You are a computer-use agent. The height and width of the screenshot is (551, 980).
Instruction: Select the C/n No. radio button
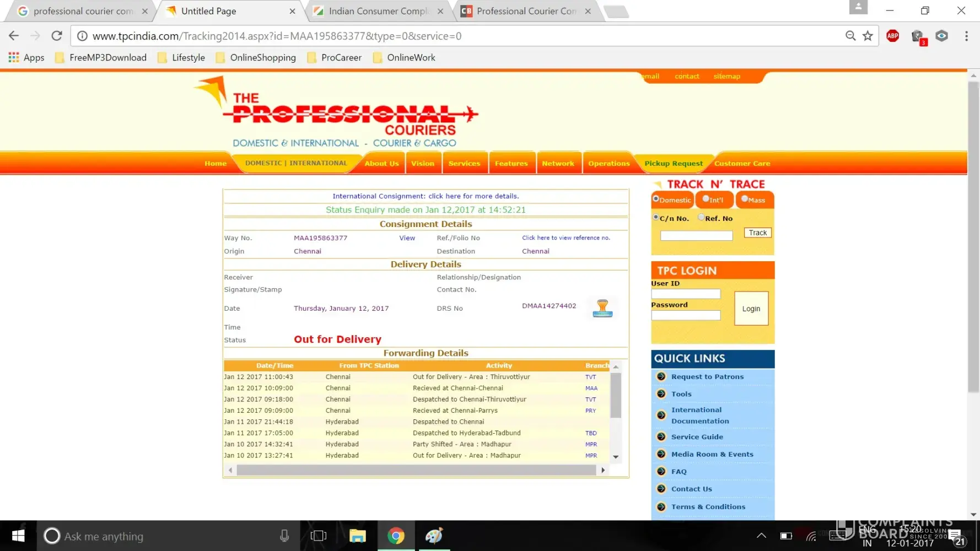coord(656,218)
